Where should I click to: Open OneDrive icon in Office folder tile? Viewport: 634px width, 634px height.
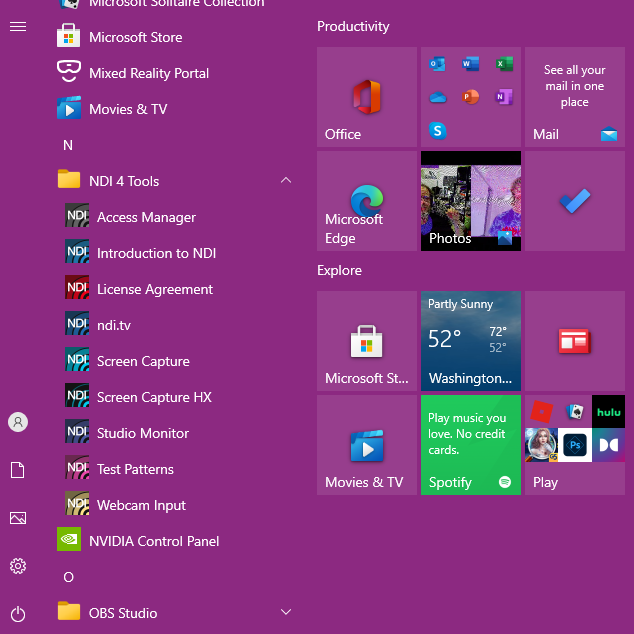437,97
